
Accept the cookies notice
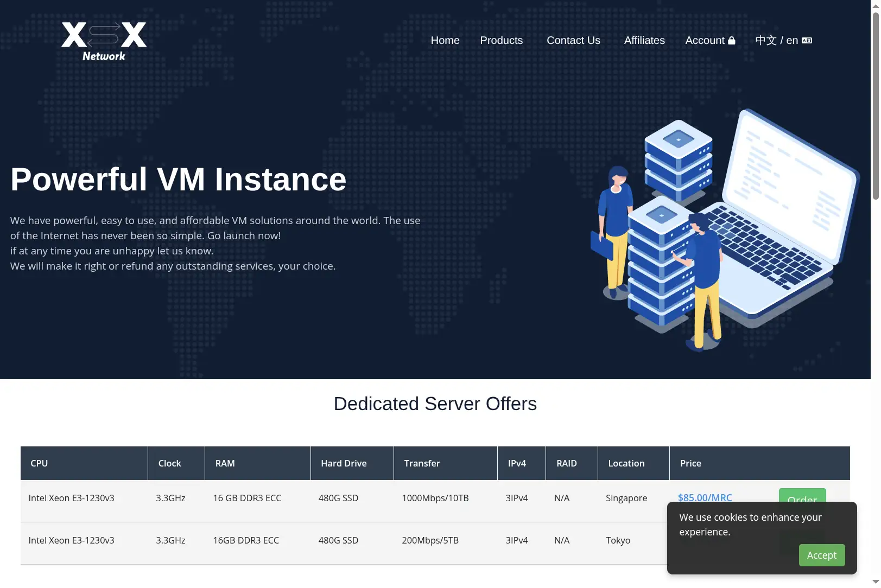point(821,555)
